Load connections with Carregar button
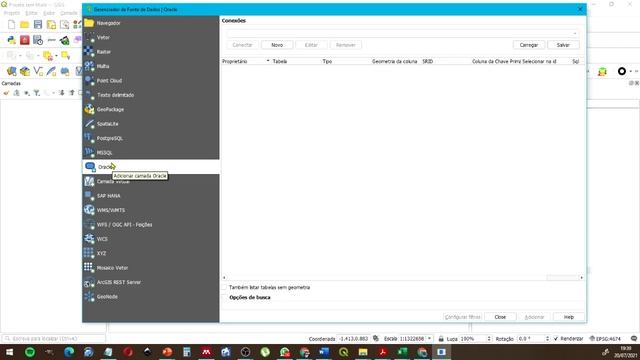 click(529, 45)
